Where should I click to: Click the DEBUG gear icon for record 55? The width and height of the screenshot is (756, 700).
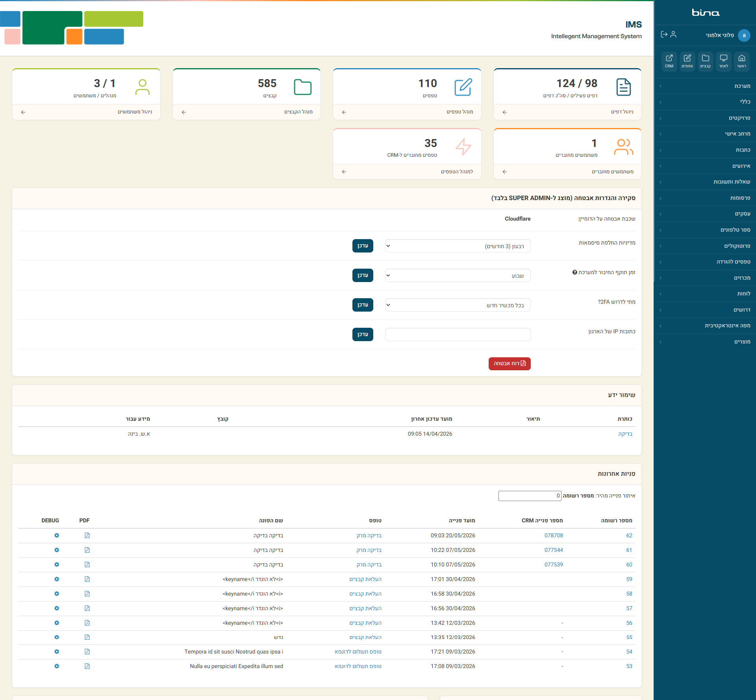click(57, 637)
